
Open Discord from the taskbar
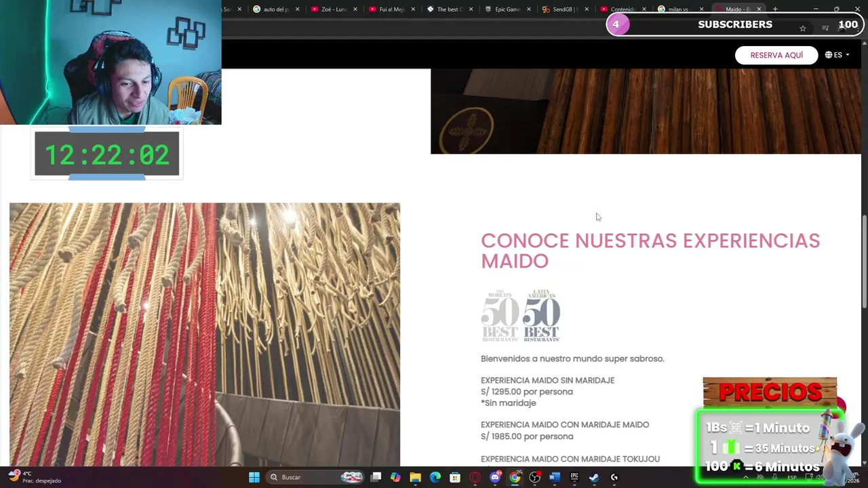(495, 477)
